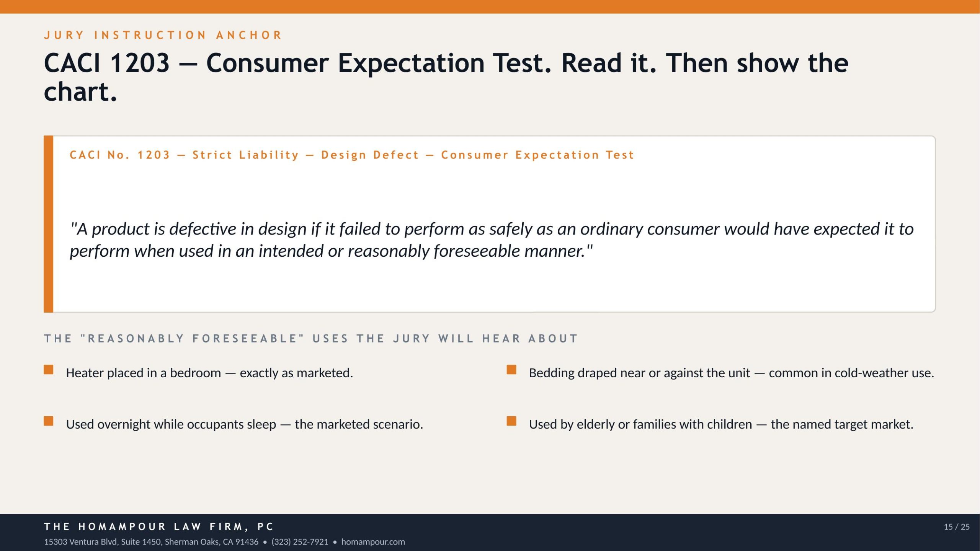Viewport: 980px width, 551px height.
Task: Click the '15303 Ventura Blvd, Suite 1450' address
Action: (x=151, y=542)
